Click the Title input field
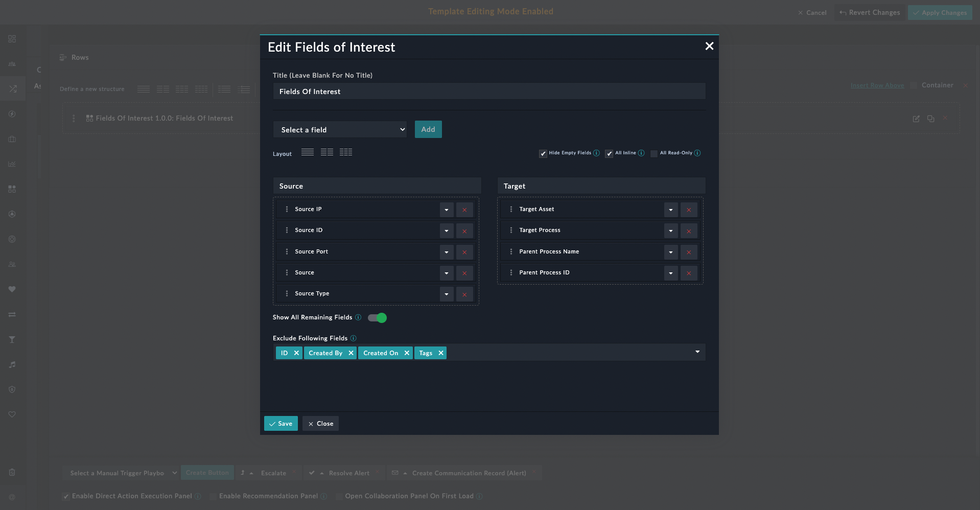Screen dimensions: 980x510 [488, 91]
